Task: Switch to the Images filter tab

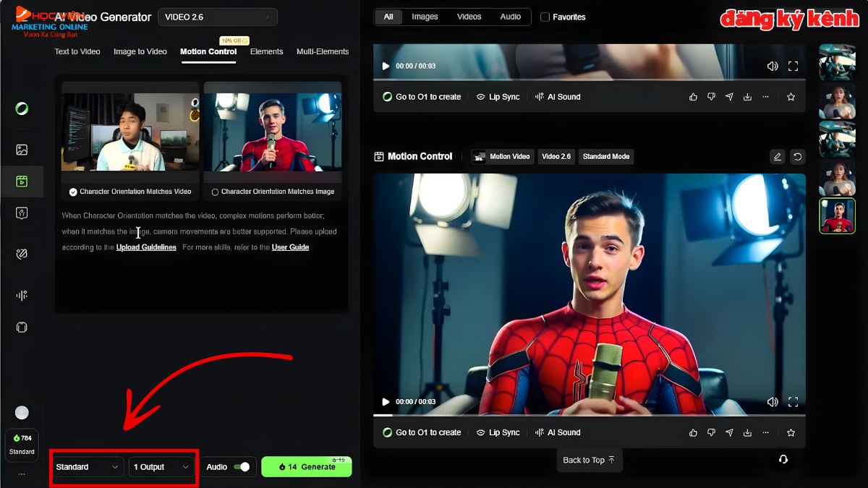Action: (425, 16)
